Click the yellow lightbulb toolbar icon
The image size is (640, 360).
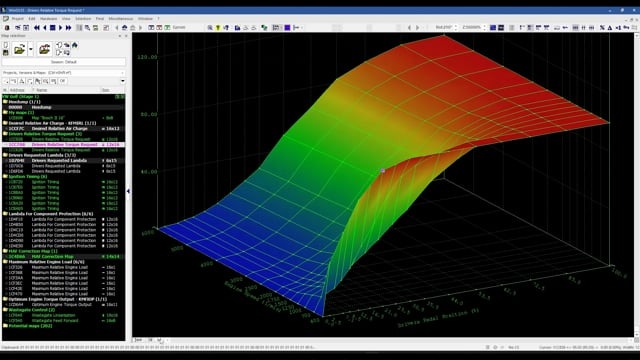click(218, 28)
